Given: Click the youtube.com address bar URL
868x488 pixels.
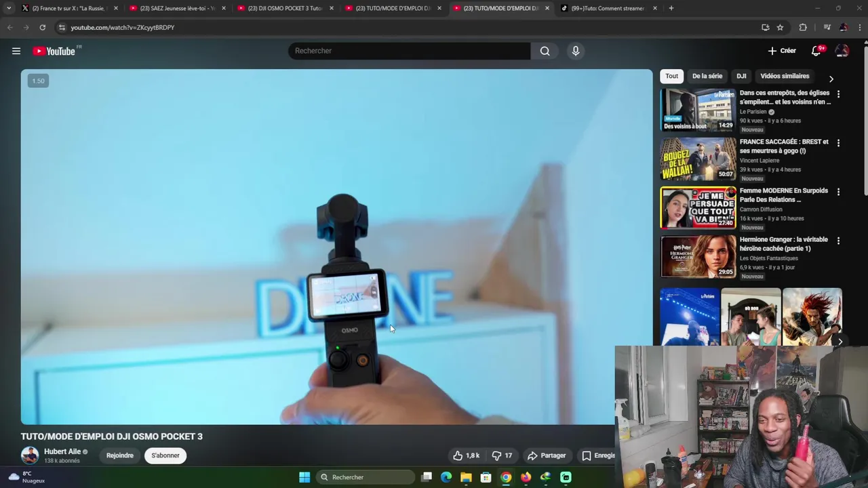Looking at the screenshot, I should point(123,27).
